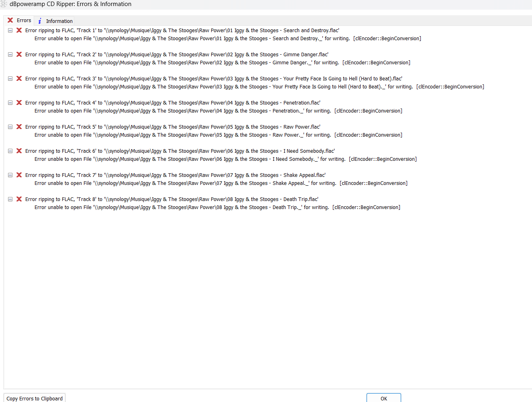Image resolution: width=532 pixels, height=402 pixels.
Task: Click the blue info icon on Information tab
Action: 40,21
